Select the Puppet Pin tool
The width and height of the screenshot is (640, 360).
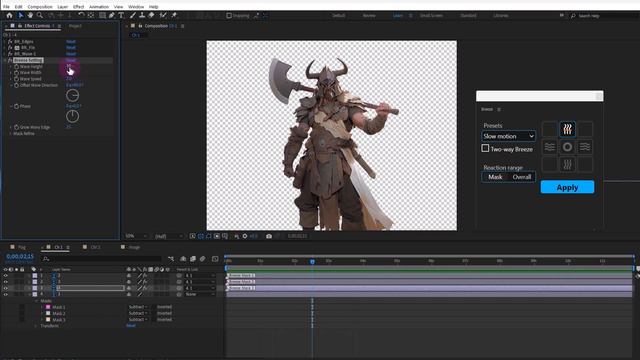[174, 16]
